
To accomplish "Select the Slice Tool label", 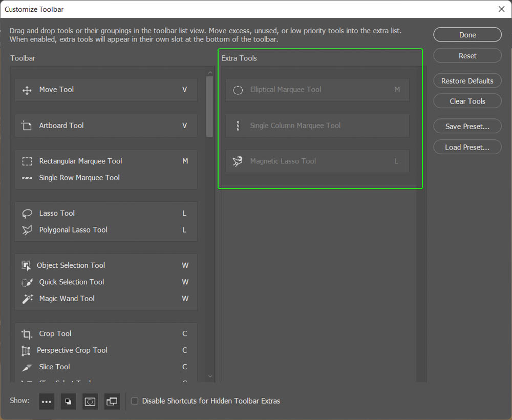I will click(x=55, y=367).
